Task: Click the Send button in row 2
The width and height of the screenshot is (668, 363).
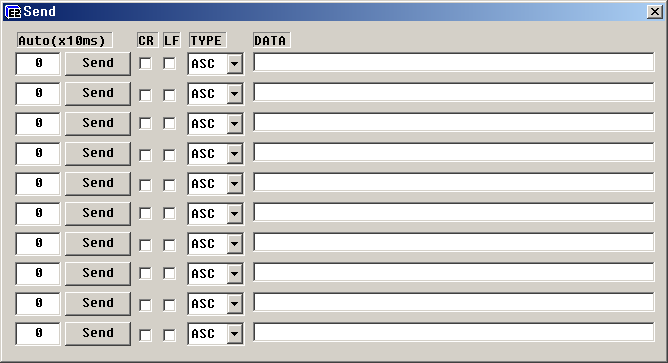Action: (98, 93)
